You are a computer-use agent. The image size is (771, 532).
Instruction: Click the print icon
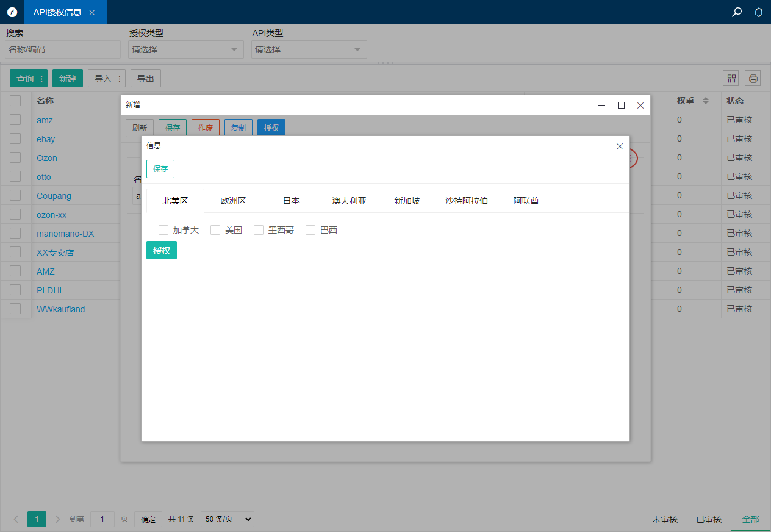point(753,78)
